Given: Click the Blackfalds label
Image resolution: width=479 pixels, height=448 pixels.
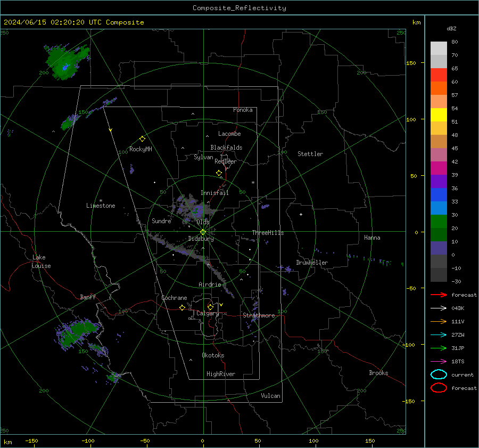Looking at the screenshot, I should [226, 148].
